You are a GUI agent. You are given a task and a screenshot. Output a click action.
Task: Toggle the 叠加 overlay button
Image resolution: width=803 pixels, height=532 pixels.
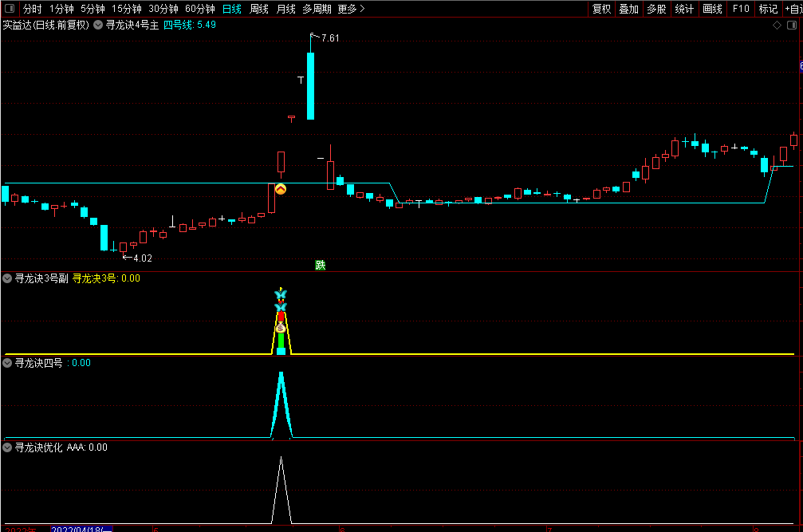click(629, 9)
